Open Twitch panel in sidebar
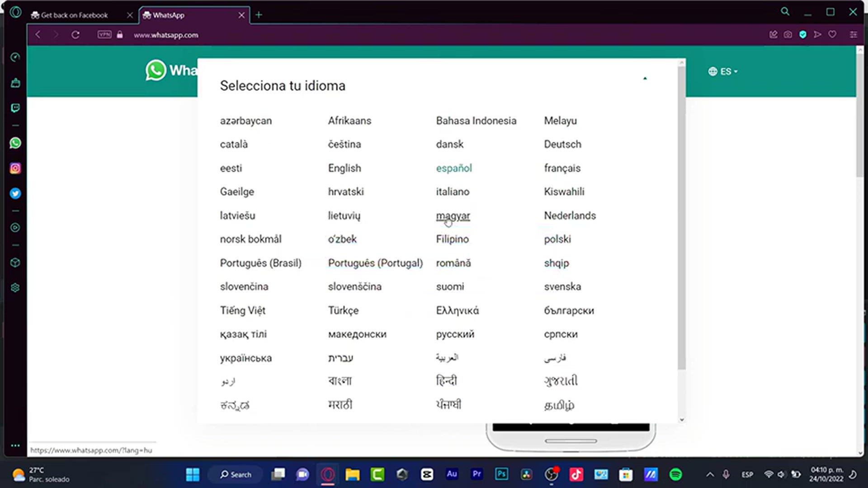 pos(15,108)
